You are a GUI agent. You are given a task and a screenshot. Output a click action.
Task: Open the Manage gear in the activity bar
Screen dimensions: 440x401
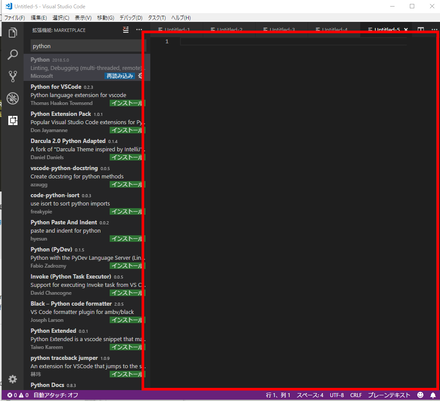(13, 379)
